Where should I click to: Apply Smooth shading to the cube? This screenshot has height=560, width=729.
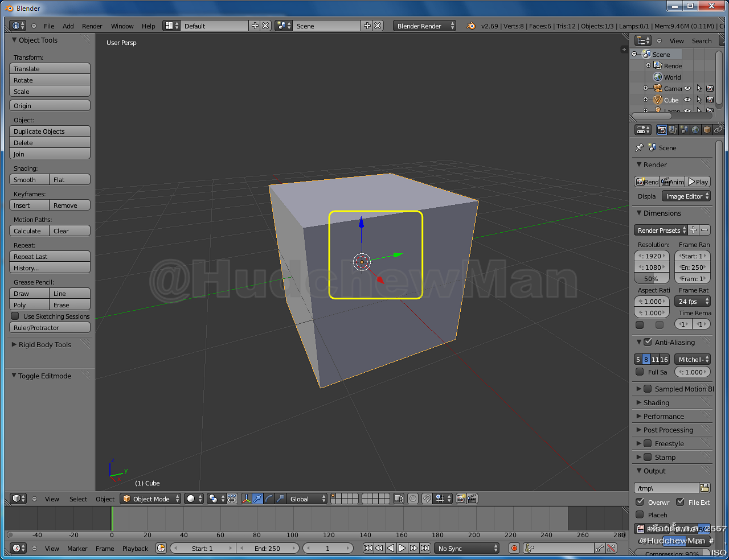pyautogui.click(x=28, y=179)
